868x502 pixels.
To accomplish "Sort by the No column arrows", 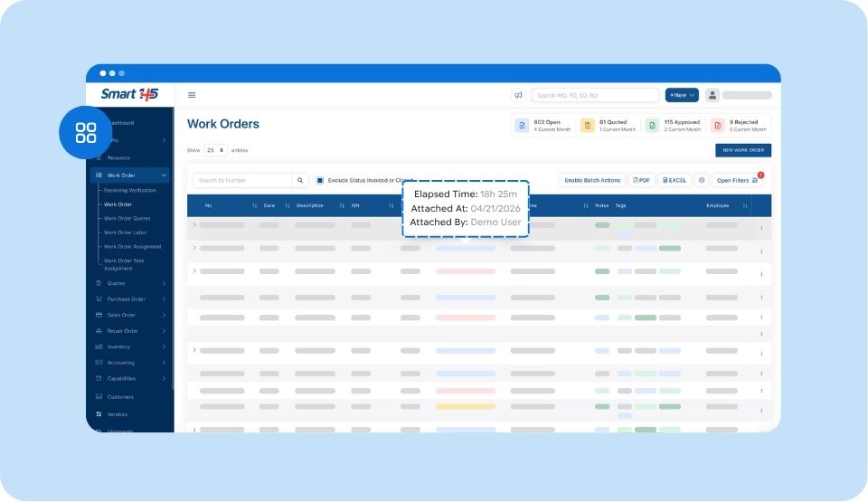I will (x=255, y=205).
